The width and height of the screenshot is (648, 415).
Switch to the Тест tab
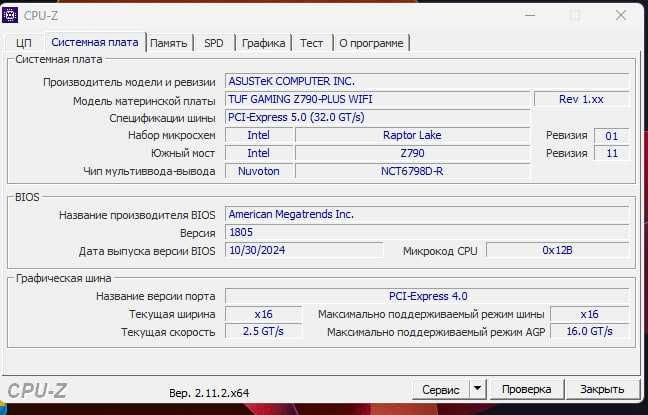(312, 43)
